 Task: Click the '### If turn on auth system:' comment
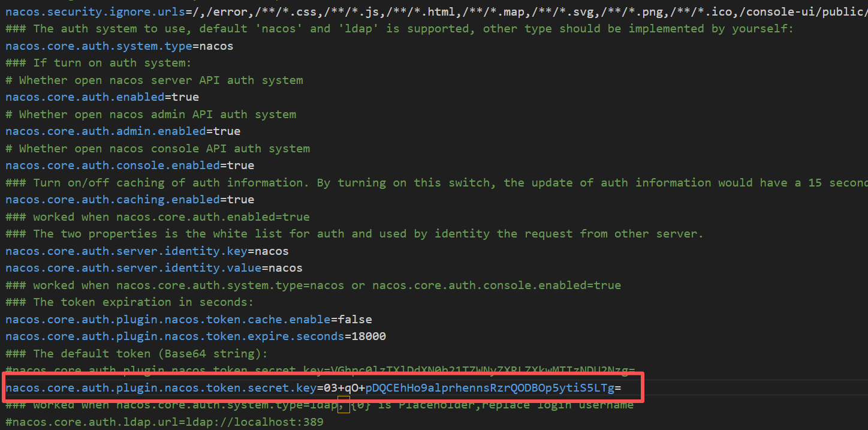pyautogui.click(x=98, y=63)
